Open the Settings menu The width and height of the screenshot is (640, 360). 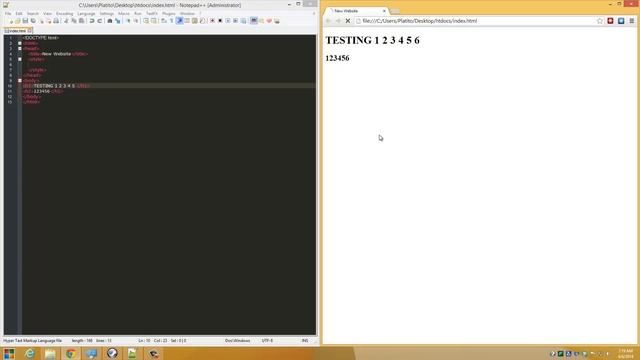click(x=107, y=13)
